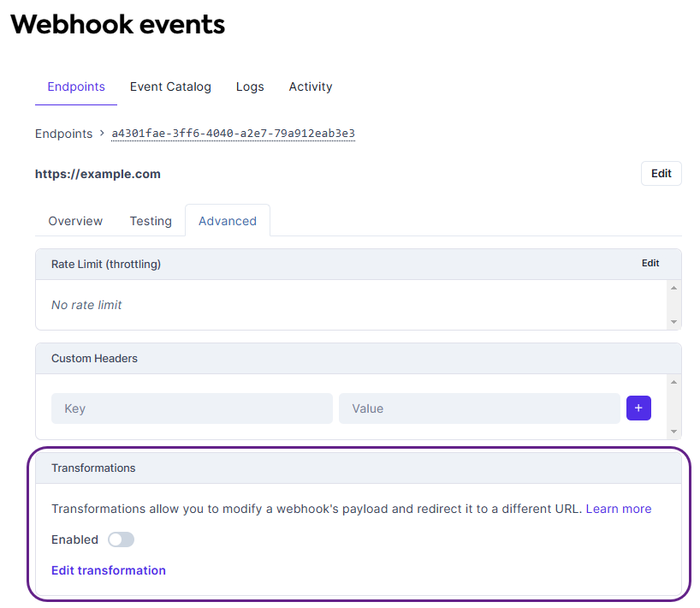The width and height of the screenshot is (700, 608).
Task: Switch to the Testing tab
Action: pyautogui.click(x=151, y=221)
